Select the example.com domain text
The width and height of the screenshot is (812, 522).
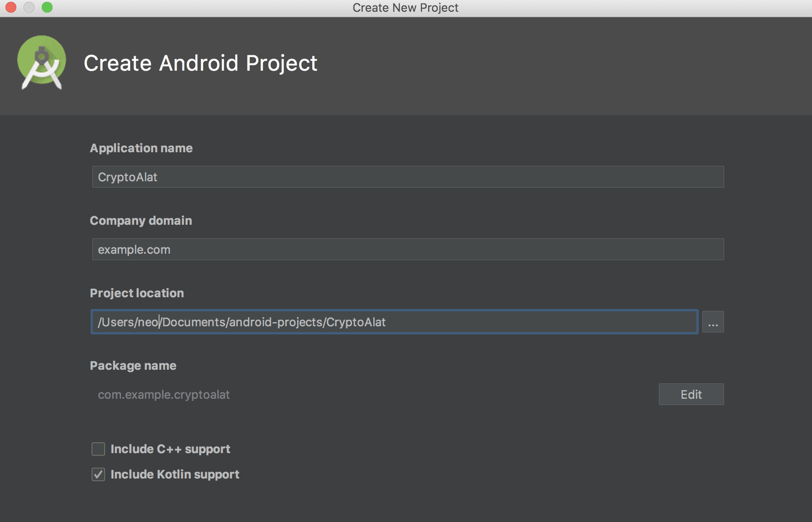coord(134,249)
